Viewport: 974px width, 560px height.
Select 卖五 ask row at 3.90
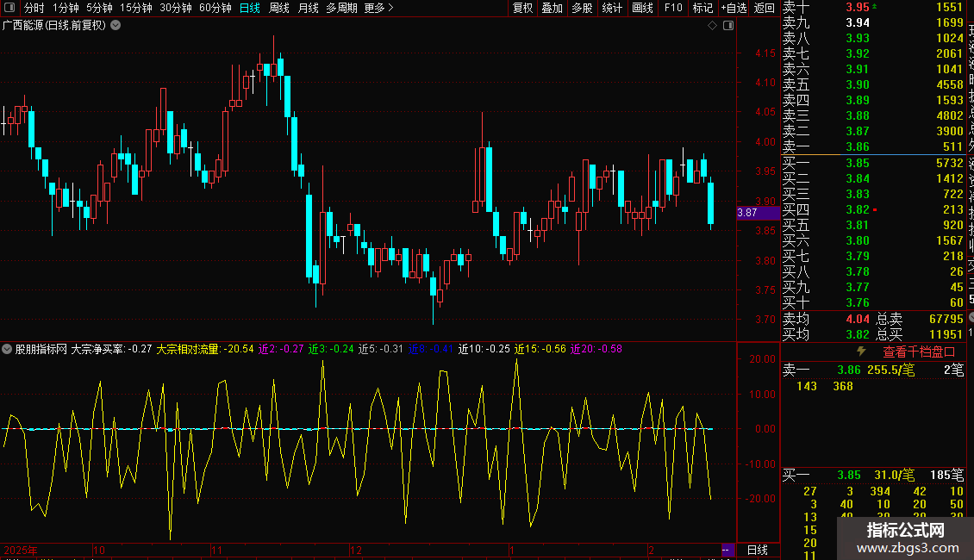pyautogui.click(x=873, y=84)
